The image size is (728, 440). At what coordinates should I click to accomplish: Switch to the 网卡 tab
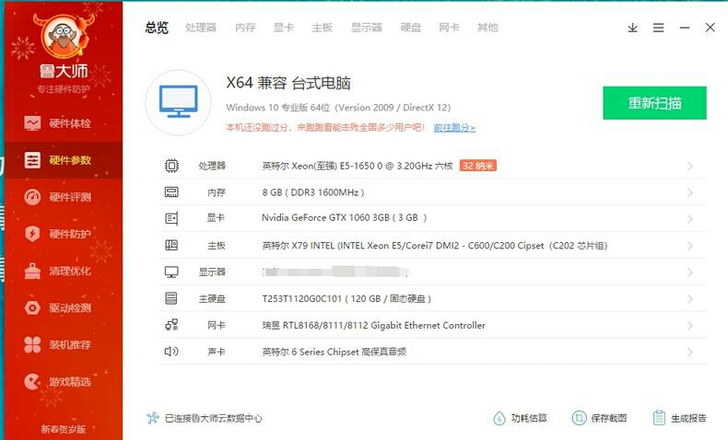point(449,28)
